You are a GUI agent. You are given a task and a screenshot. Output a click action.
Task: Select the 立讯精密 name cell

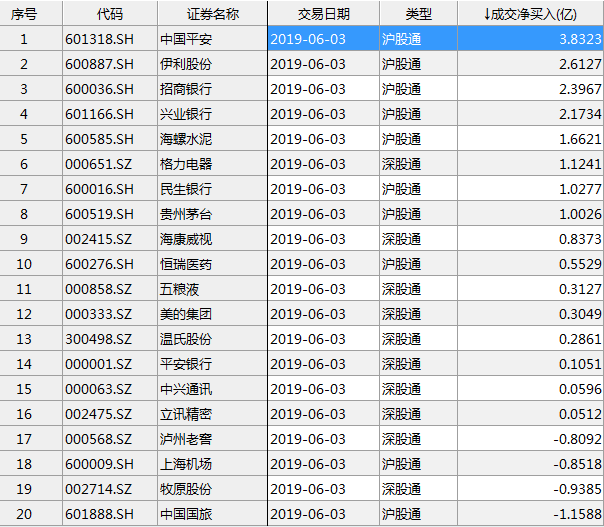coord(212,414)
